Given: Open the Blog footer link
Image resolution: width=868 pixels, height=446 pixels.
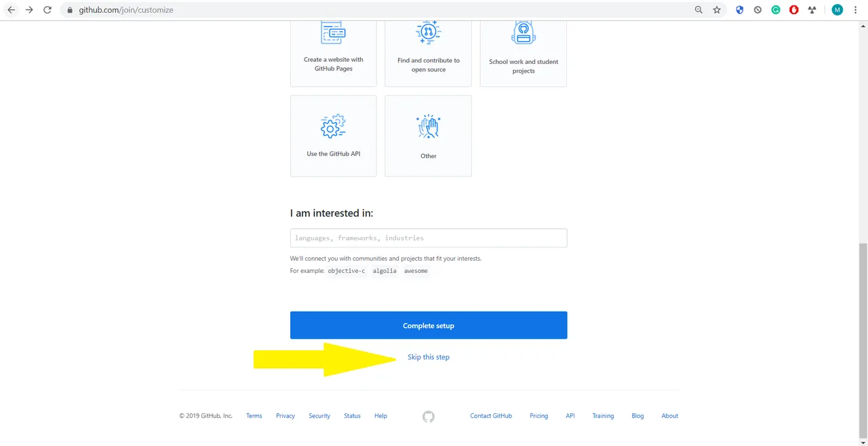Looking at the screenshot, I should coord(638,416).
